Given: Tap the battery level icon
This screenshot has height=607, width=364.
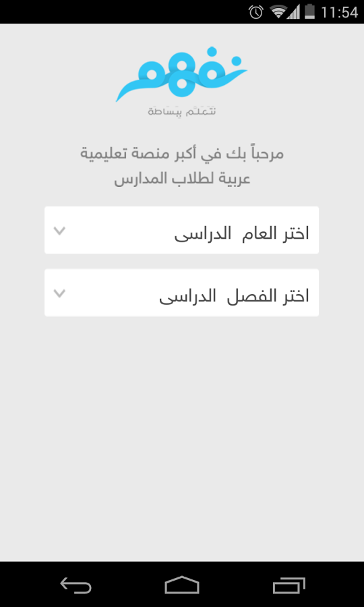Looking at the screenshot, I should point(309,12).
